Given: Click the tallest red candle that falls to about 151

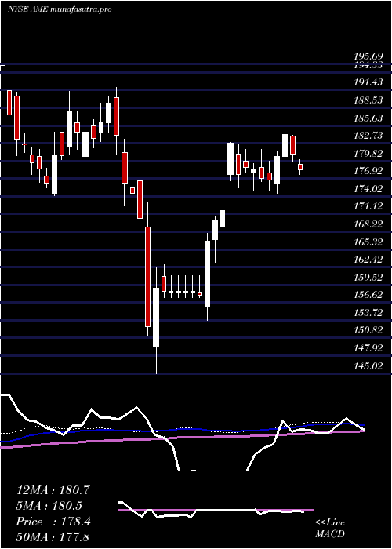Looking at the screenshot, I should pyautogui.click(x=147, y=277).
